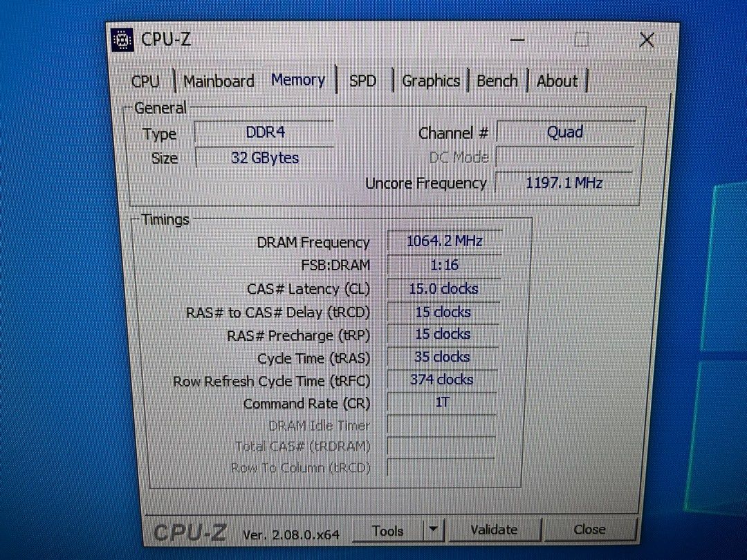
Task: Switch to the SPD tab
Action: [x=362, y=81]
